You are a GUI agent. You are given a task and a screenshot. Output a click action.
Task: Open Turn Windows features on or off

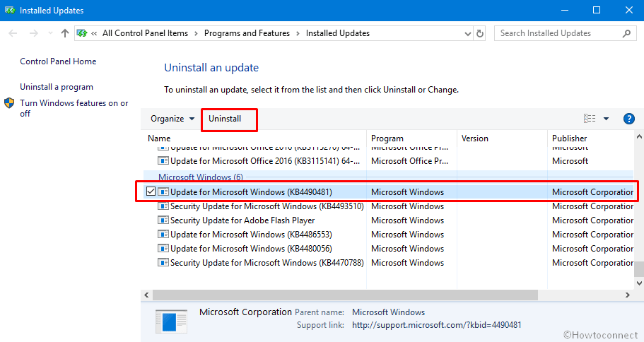pyautogui.click(x=74, y=108)
